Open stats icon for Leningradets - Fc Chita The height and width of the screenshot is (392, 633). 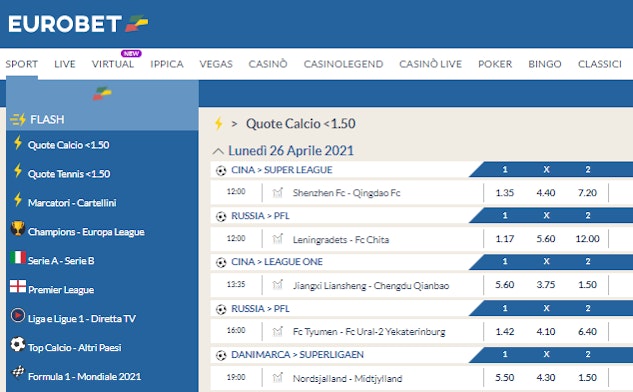(277, 239)
